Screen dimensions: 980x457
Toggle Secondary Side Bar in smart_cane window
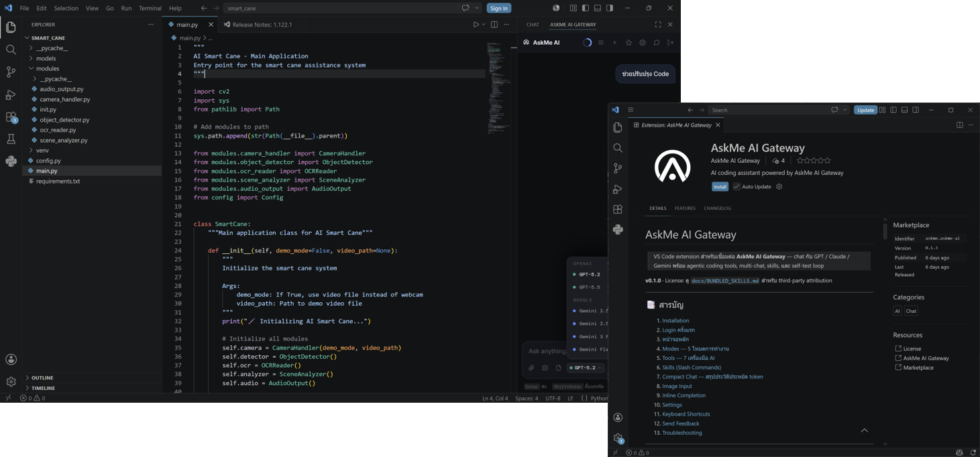click(610, 8)
